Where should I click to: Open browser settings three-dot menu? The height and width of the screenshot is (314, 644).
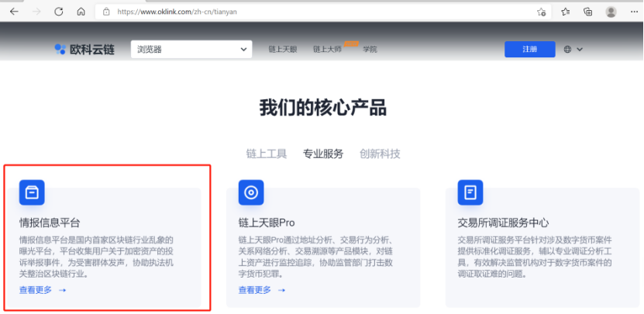tap(633, 12)
